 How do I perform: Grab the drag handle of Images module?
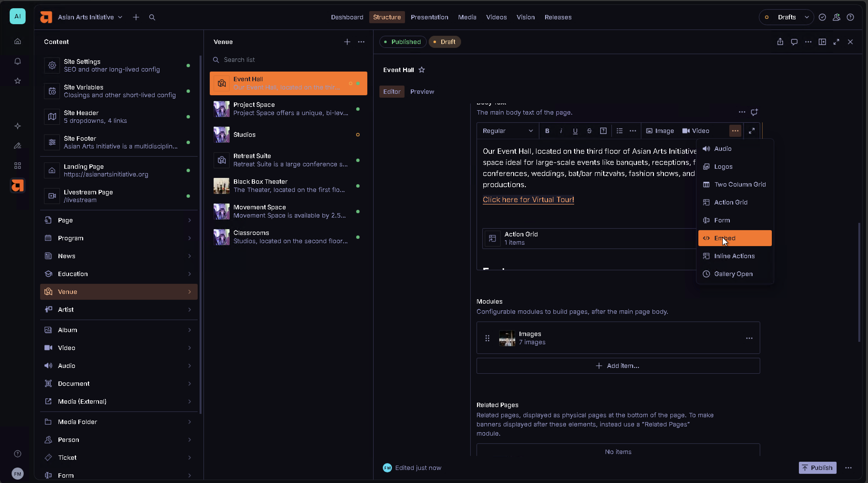pos(487,338)
